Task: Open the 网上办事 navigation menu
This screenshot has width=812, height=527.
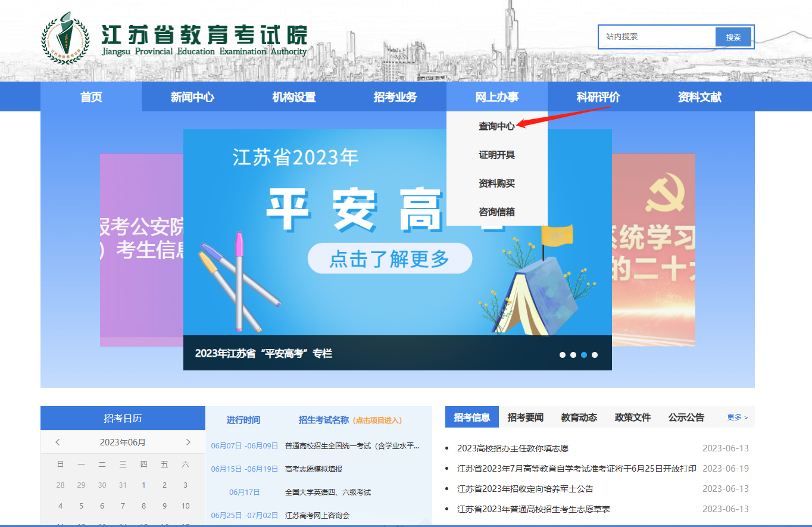Action: point(497,97)
